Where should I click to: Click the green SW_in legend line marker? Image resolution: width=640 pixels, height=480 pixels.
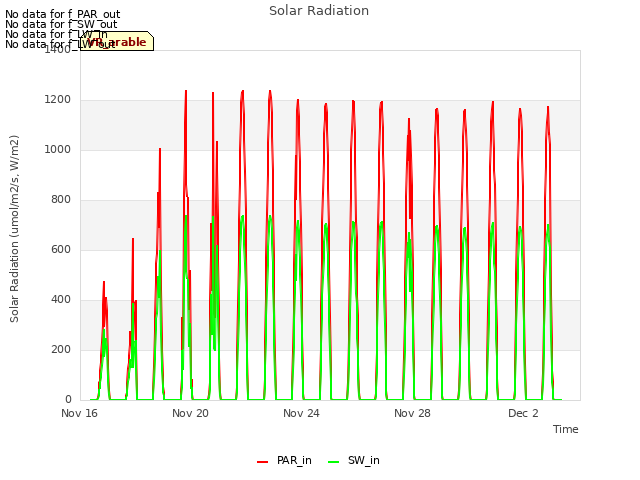coord(333,462)
